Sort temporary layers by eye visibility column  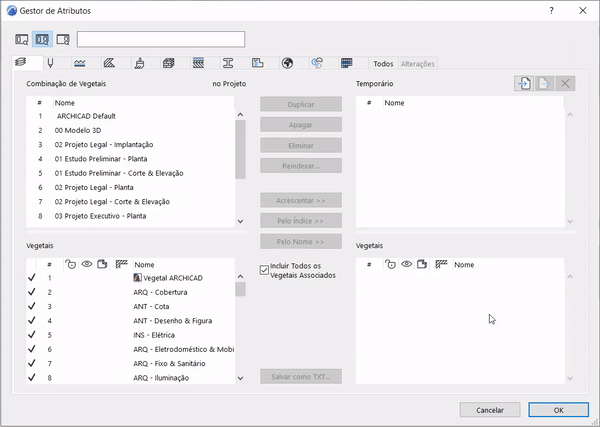coord(406,264)
